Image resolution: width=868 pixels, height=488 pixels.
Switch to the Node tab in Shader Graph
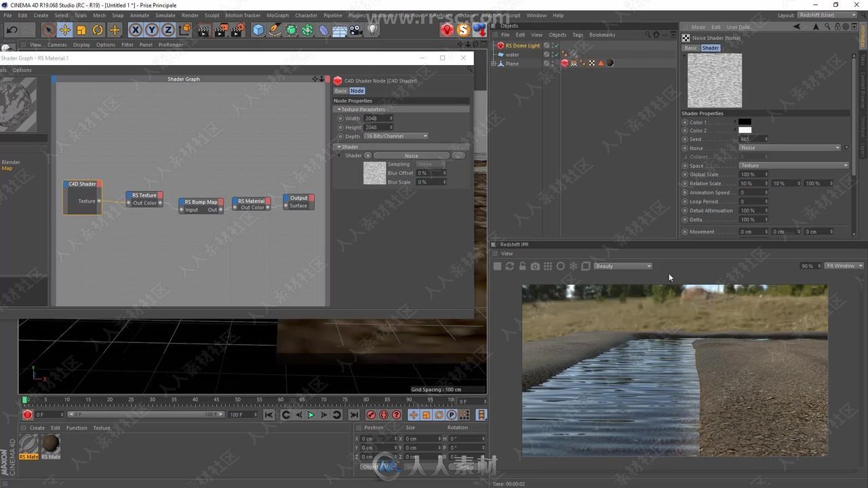click(x=357, y=91)
